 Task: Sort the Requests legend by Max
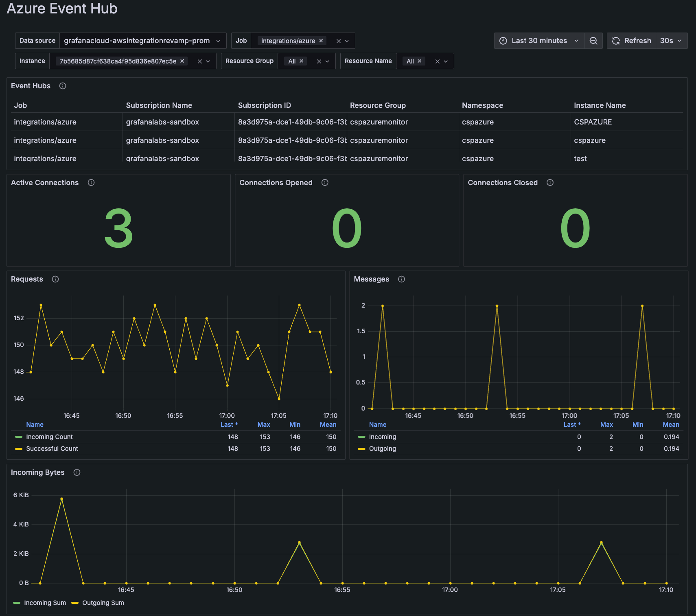coord(264,424)
